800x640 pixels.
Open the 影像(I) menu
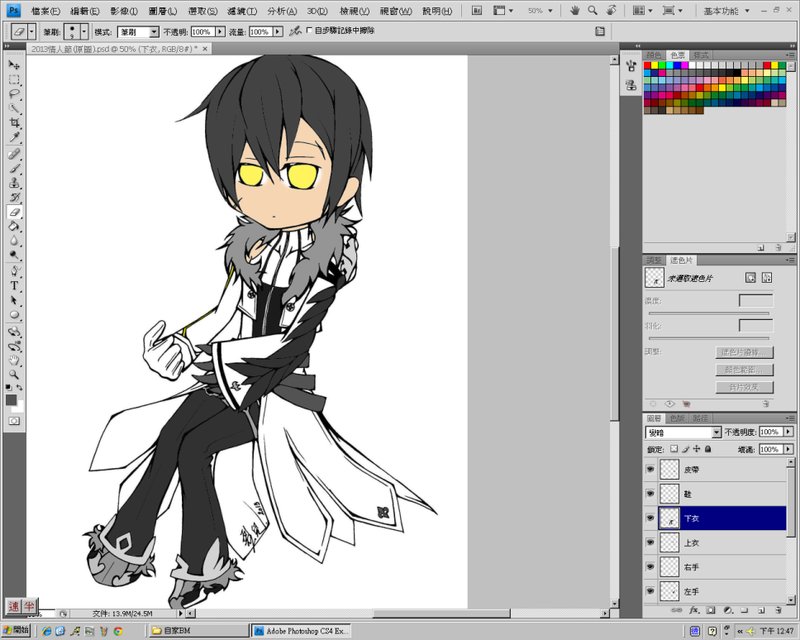point(124,11)
